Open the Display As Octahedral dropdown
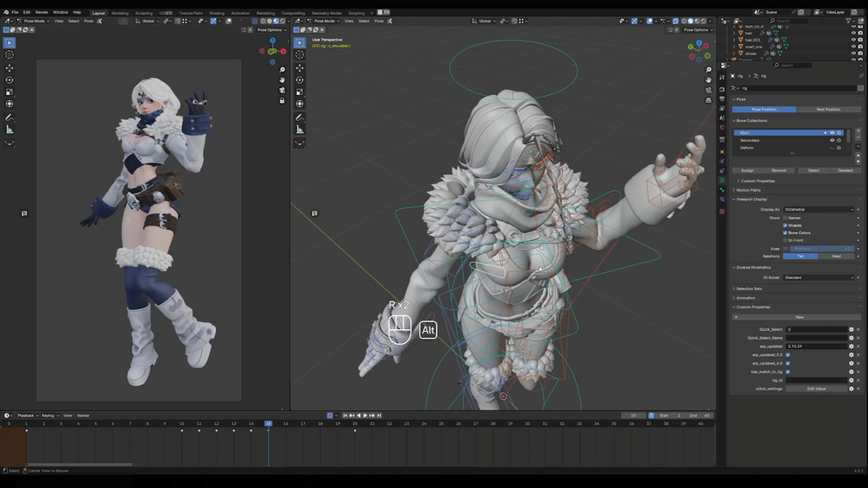The height and width of the screenshot is (488, 868). 818,209
